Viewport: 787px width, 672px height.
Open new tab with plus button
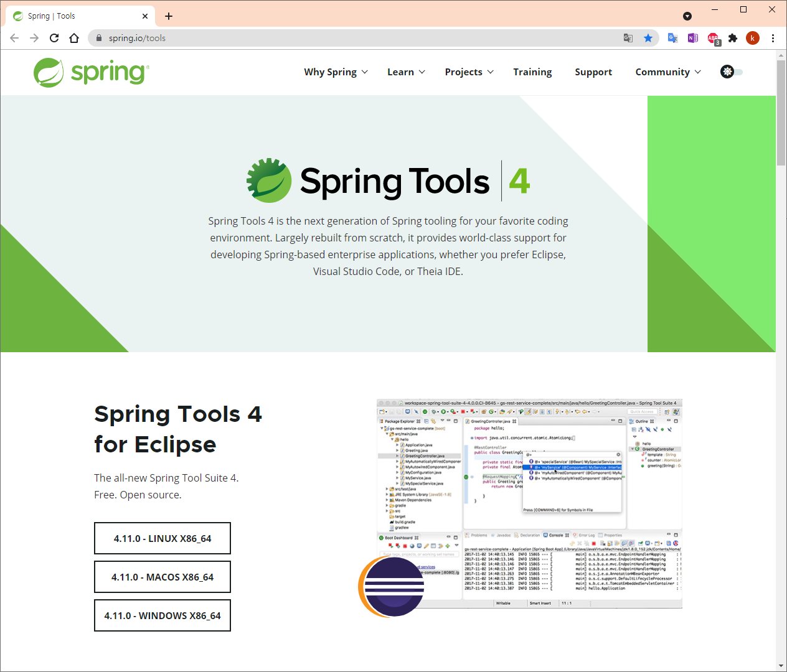[169, 16]
